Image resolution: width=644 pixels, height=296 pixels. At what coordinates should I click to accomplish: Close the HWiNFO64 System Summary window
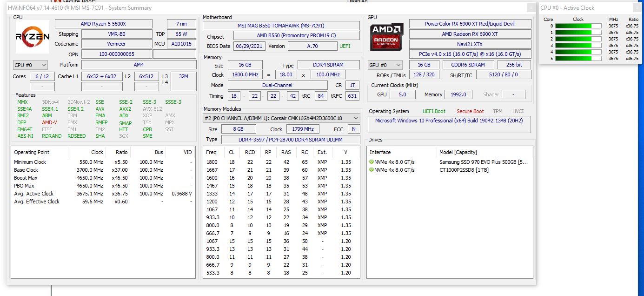click(x=531, y=8)
